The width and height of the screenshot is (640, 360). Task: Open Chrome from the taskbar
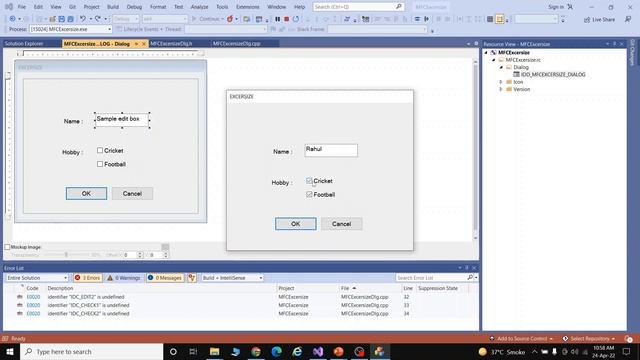pyautogui.click(x=256, y=352)
